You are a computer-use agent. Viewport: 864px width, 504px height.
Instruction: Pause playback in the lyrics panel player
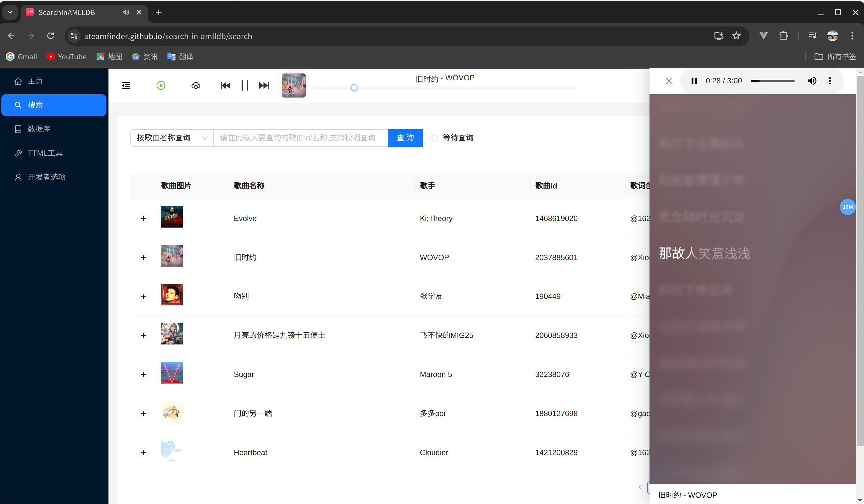click(694, 81)
